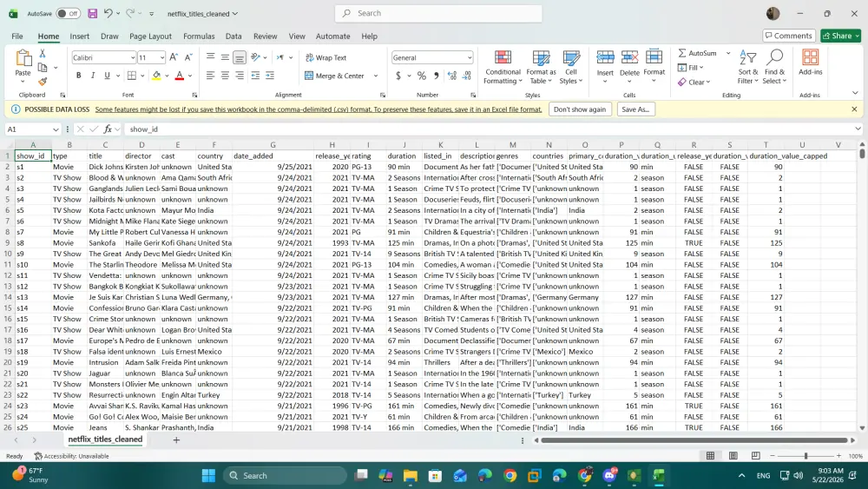Screen dimensions: 868x489
Task: Open the Sort & Filter dropdown
Action: pyautogui.click(x=748, y=67)
